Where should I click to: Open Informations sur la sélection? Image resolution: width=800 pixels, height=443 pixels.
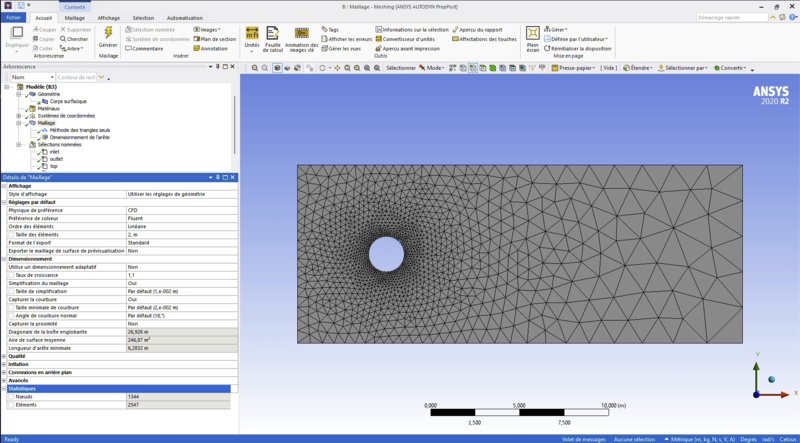coord(412,30)
